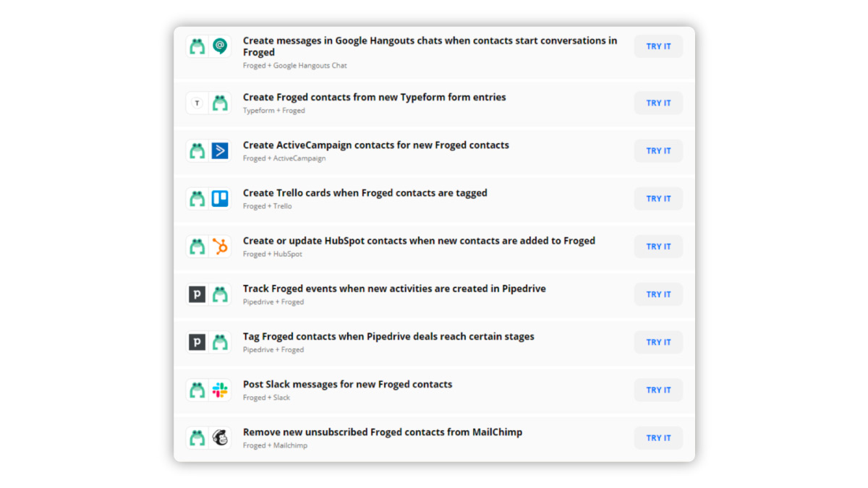868x488 pixels.
Task: Click the 'Froged + ActiveCampaign' subtitle
Action: [284, 158]
